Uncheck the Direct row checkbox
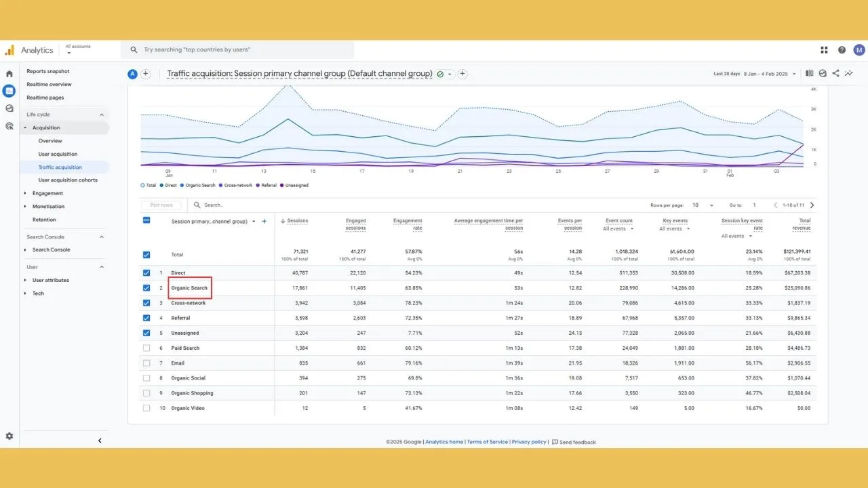868x488 pixels. pyautogui.click(x=146, y=273)
